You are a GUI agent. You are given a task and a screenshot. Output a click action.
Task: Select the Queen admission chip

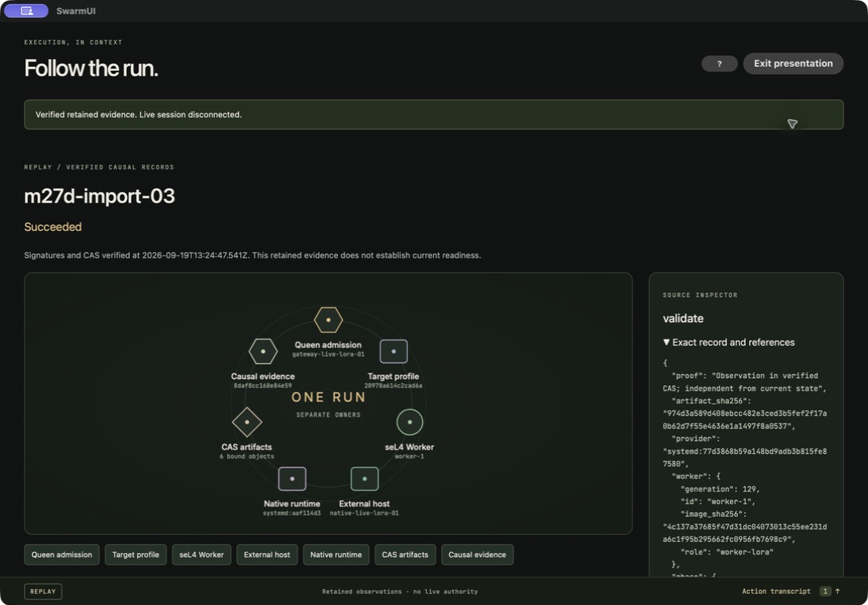click(x=62, y=555)
